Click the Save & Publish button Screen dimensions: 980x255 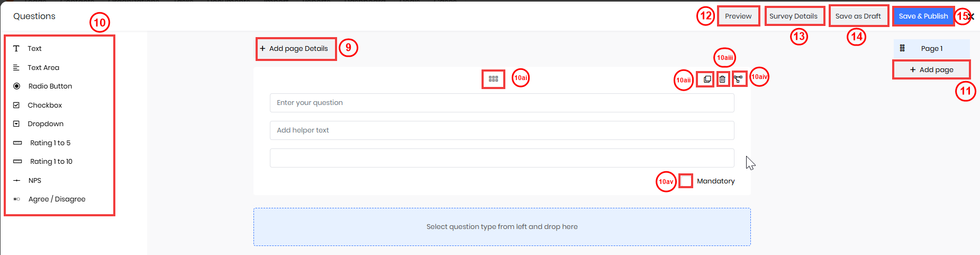(923, 16)
